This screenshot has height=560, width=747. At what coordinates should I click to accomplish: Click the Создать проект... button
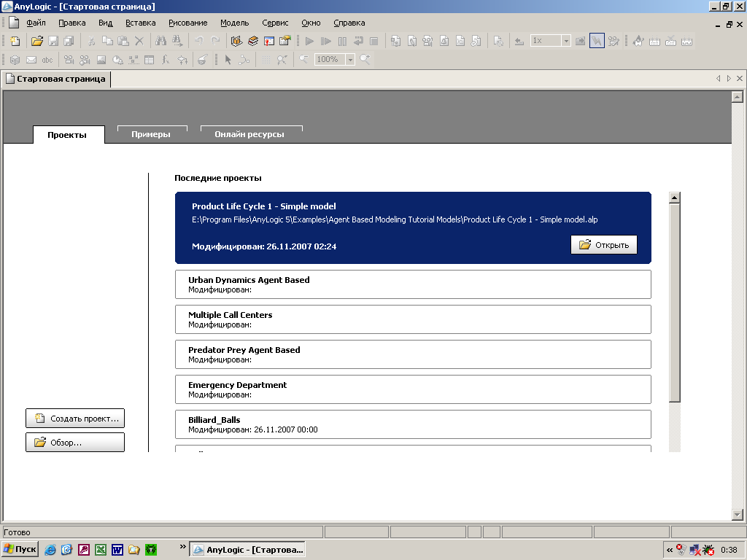[x=75, y=418]
